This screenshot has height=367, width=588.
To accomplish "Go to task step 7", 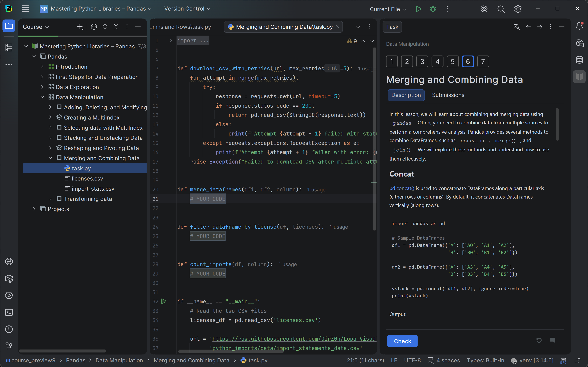I will [x=483, y=61].
